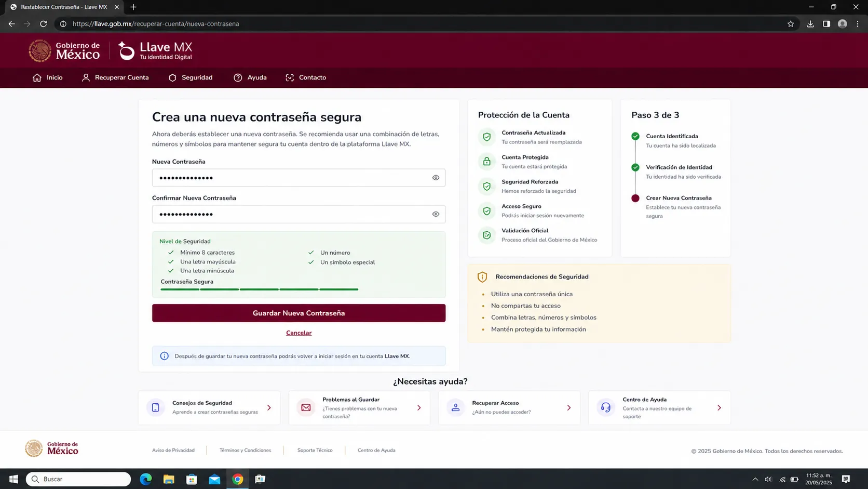Viewport: 868px width, 489px height.
Task: Open Ayuda navigation item
Action: click(250, 77)
